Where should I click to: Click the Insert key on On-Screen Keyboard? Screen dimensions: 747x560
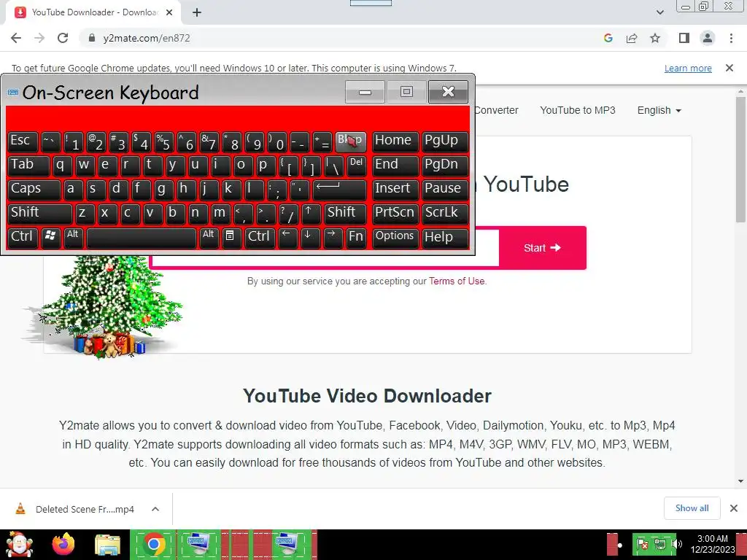(395, 189)
